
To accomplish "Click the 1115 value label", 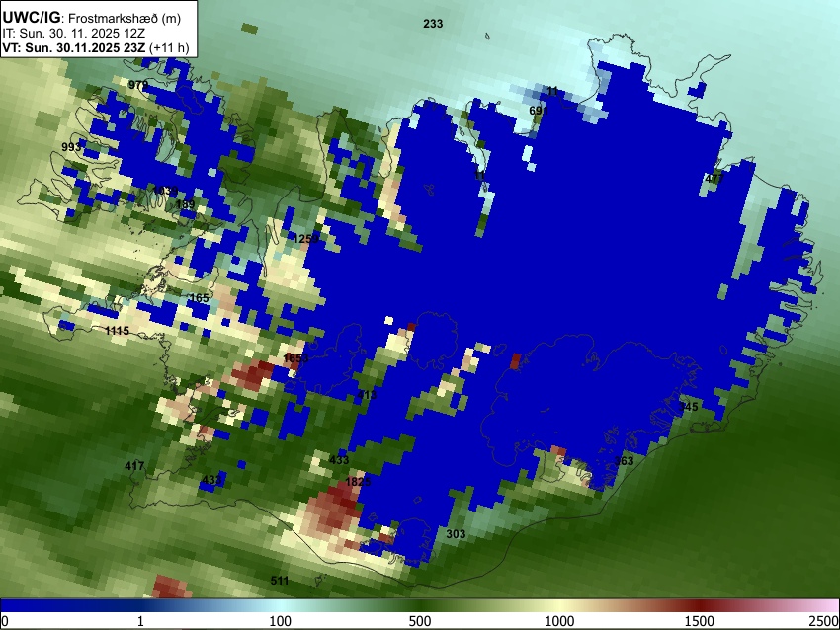I will click(117, 331).
